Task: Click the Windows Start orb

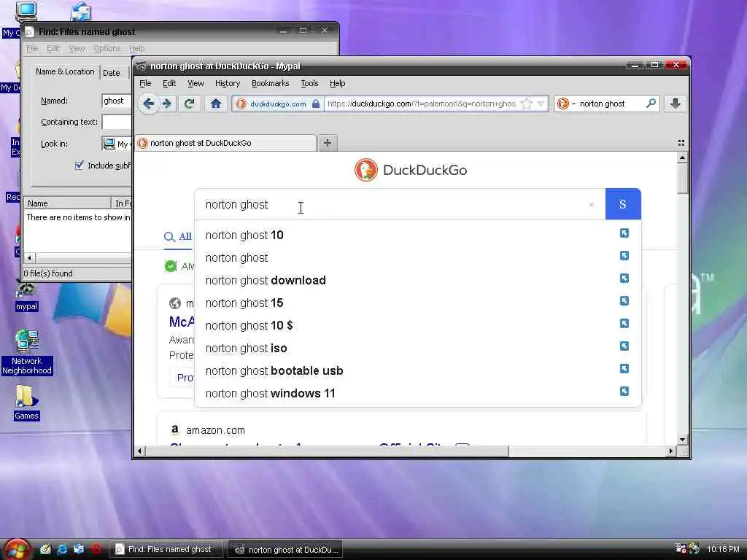Action: [x=18, y=549]
